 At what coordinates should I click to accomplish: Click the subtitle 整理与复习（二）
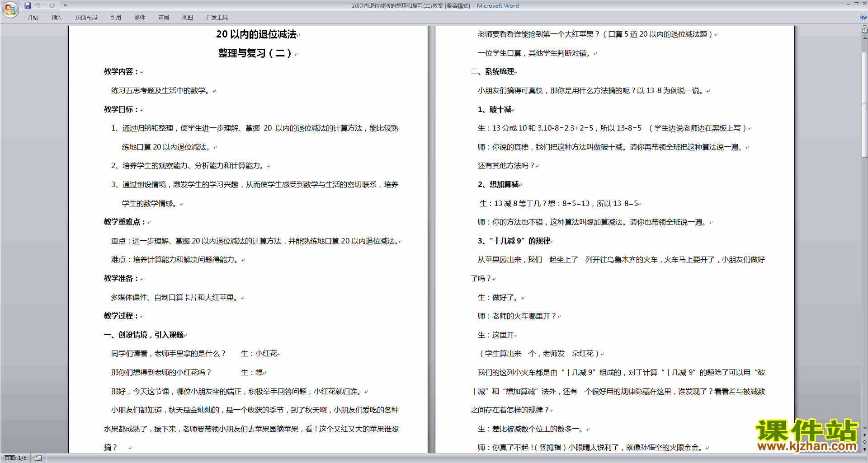(x=256, y=53)
